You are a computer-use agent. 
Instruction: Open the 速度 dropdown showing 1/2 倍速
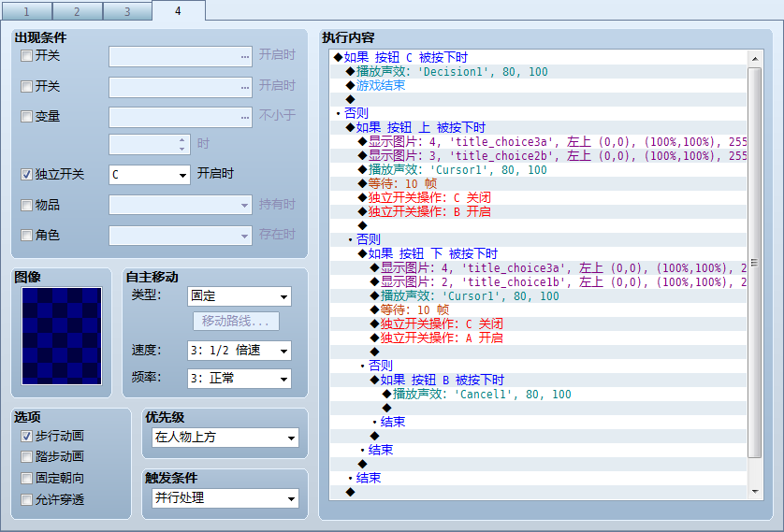239,351
